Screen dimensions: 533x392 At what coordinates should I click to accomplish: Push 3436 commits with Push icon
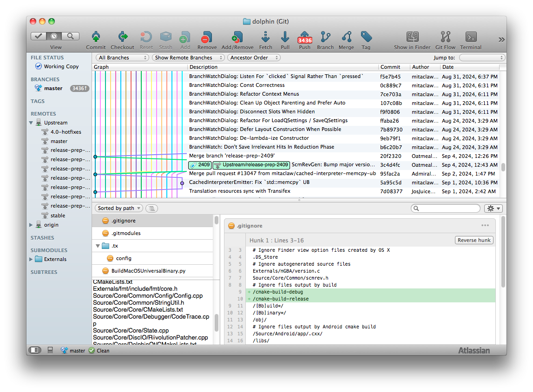click(x=304, y=37)
